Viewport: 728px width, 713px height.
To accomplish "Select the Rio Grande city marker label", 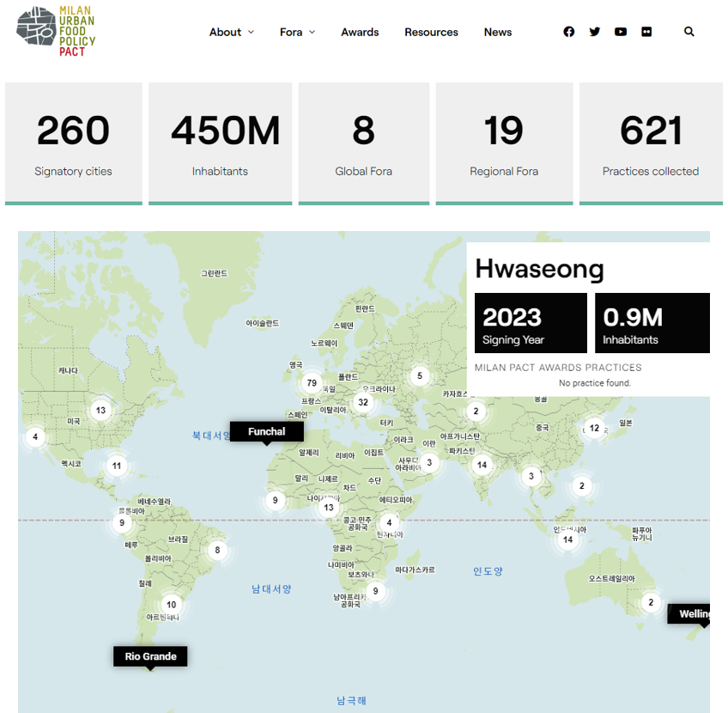I will click(x=150, y=656).
